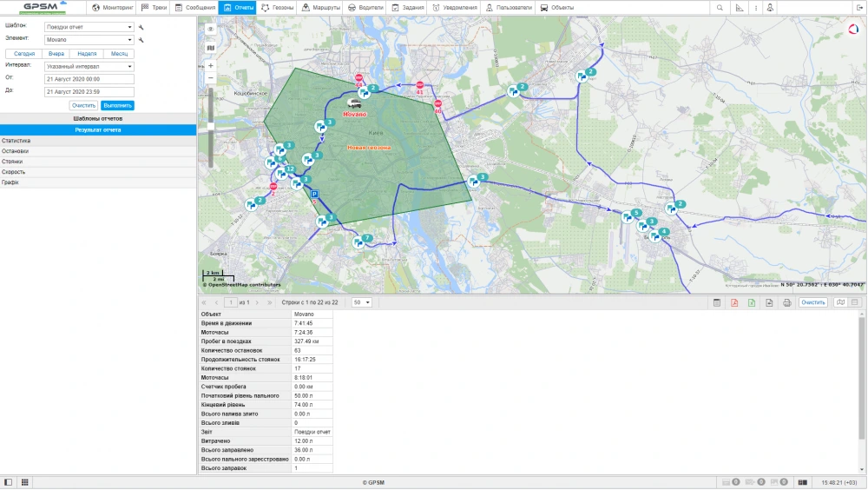
Task: Zoom in the map with plus button
Action: point(210,65)
